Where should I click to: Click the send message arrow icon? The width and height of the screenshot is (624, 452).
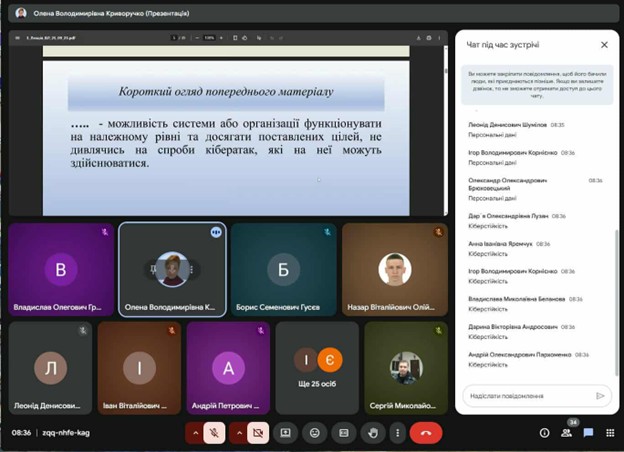600,396
